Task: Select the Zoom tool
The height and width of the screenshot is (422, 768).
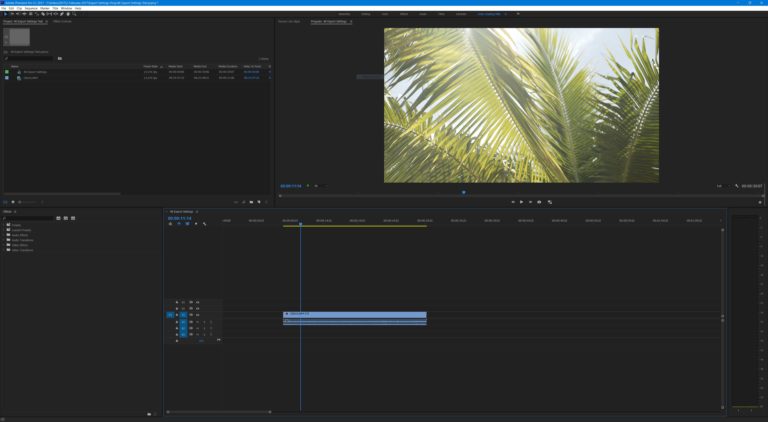Action: click(74, 14)
